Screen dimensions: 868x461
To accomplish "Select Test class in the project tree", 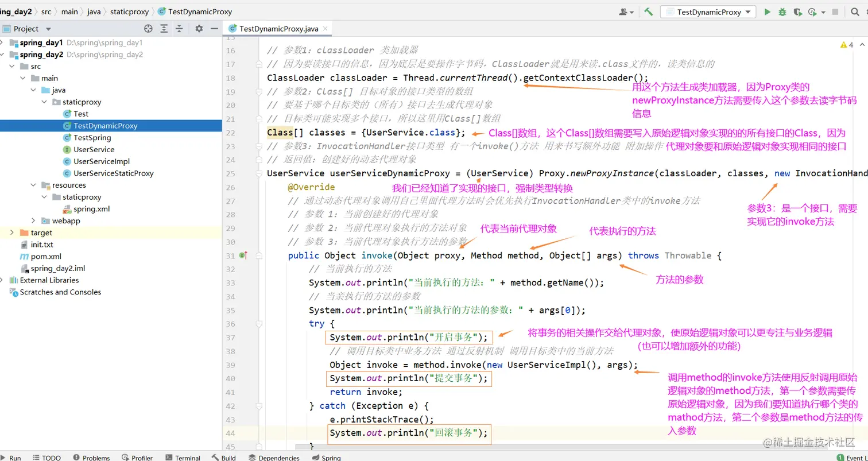I will tap(81, 114).
